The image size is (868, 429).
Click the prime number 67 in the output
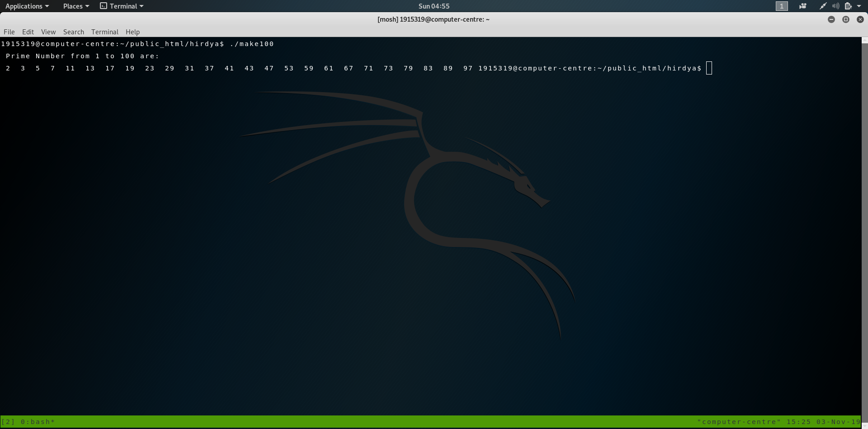click(349, 68)
